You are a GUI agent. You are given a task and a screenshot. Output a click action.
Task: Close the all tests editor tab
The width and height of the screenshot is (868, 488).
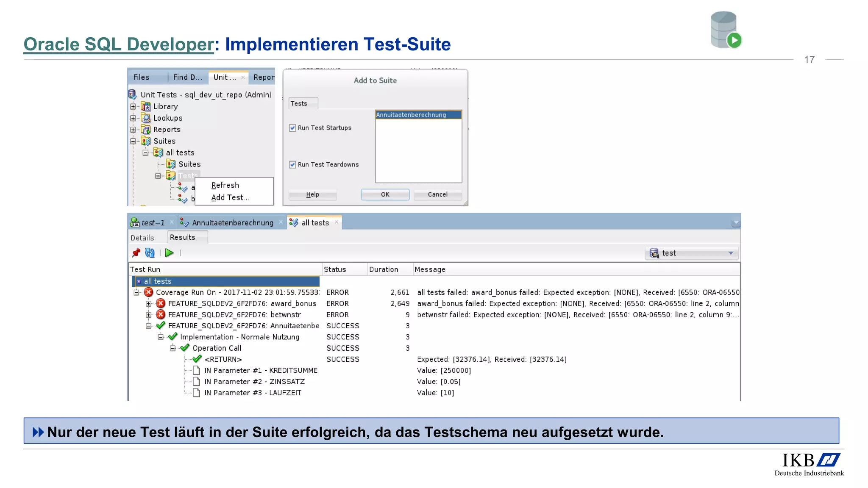coord(337,222)
